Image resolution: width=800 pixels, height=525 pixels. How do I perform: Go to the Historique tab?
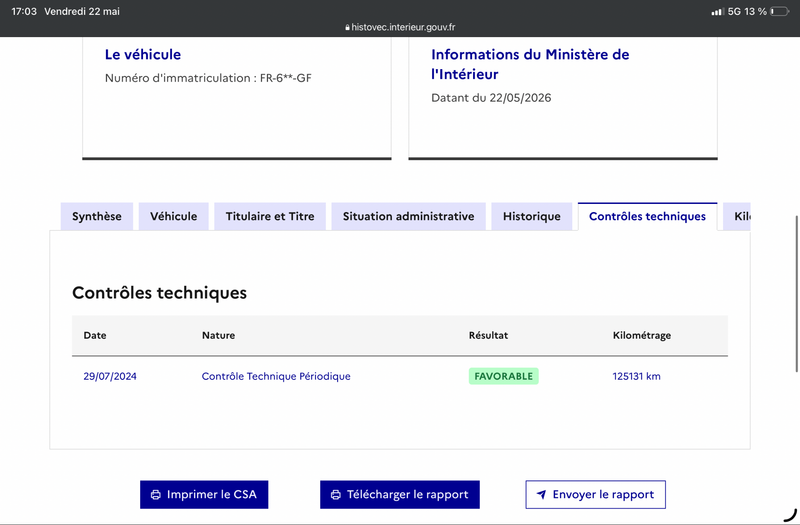point(532,216)
